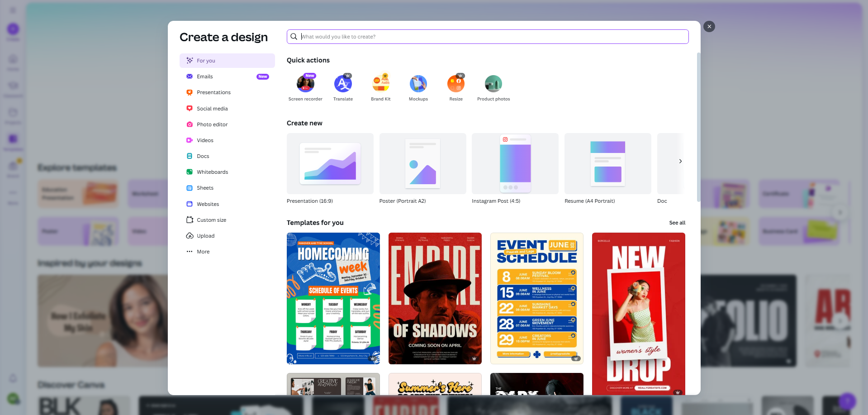868x415 pixels.
Task: Choose Custom size option
Action: tap(227, 220)
